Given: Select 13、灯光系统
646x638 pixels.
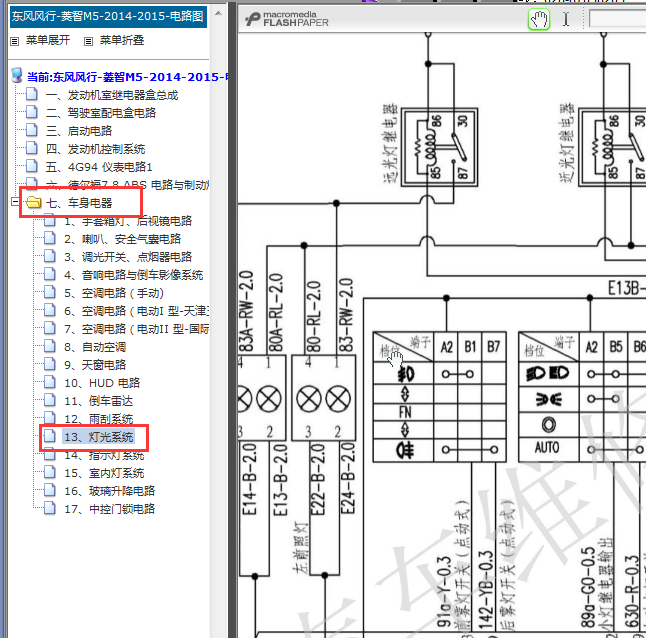Looking at the screenshot, I should click(98, 437).
